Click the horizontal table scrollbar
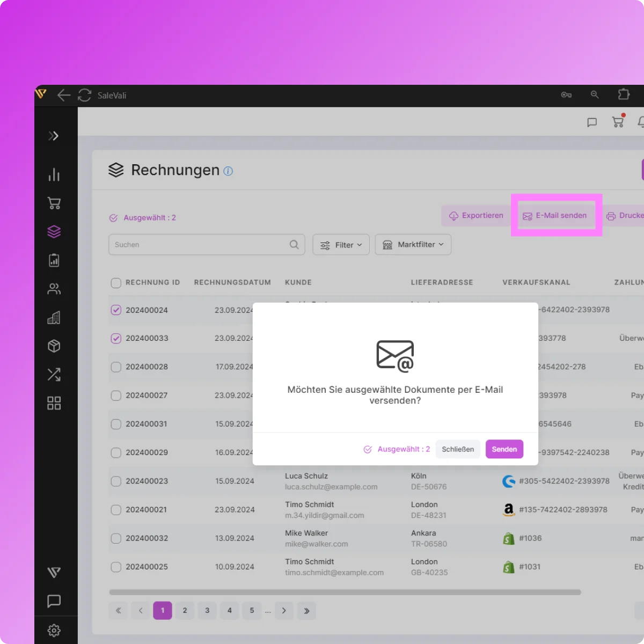This screenshot has height=644, width=644. pyautogui.click(x=345, y=592)
